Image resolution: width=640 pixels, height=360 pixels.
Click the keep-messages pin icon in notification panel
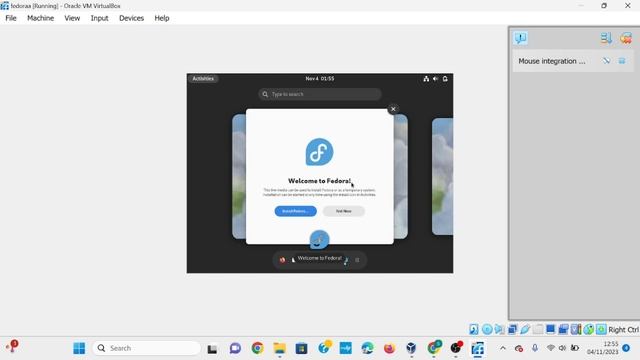tap(606, 38)
